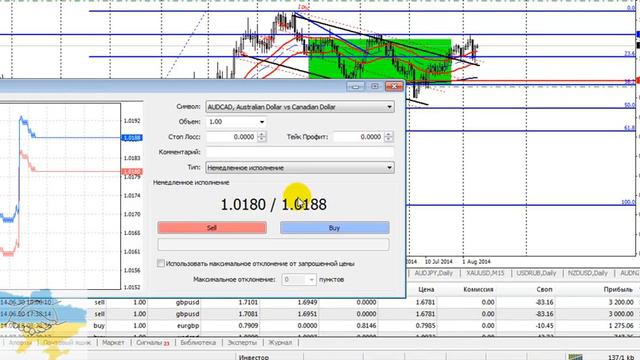Switch to the AUDJPY,Daily chart tab
Image resolution: width=640 pixels, height=360 pixels.
pyautogui.click(x=433, y=273)
